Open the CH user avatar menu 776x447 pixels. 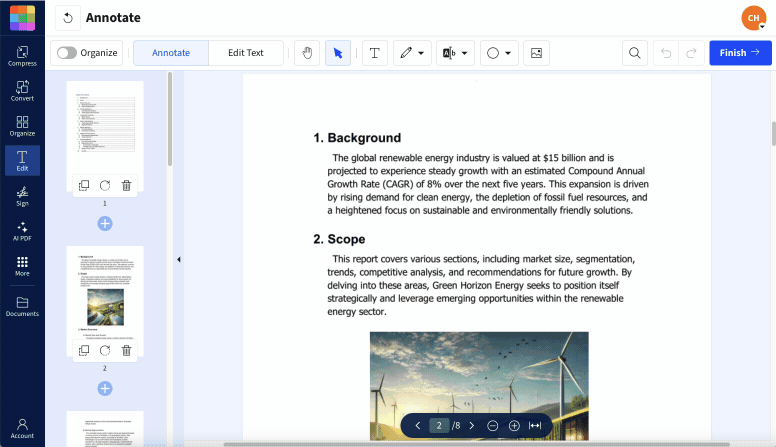(x=754, y=18)
